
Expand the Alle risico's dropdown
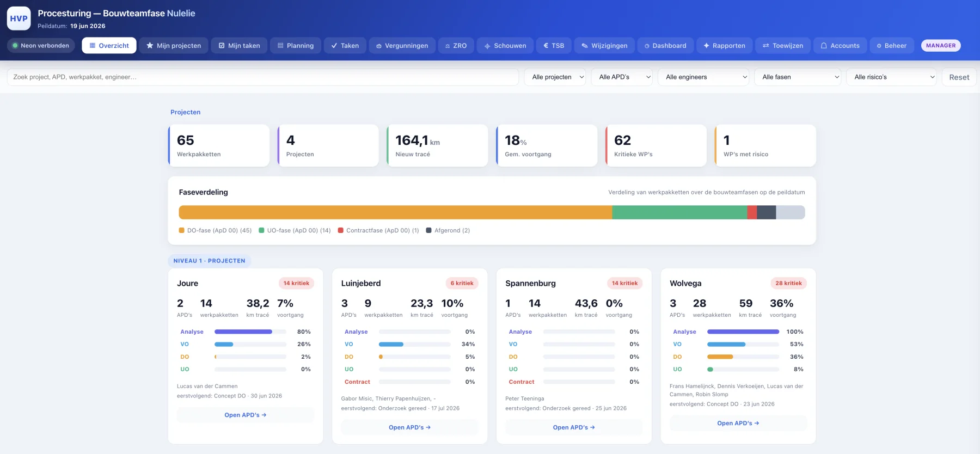pyautogui.click(x=891, y=77)
